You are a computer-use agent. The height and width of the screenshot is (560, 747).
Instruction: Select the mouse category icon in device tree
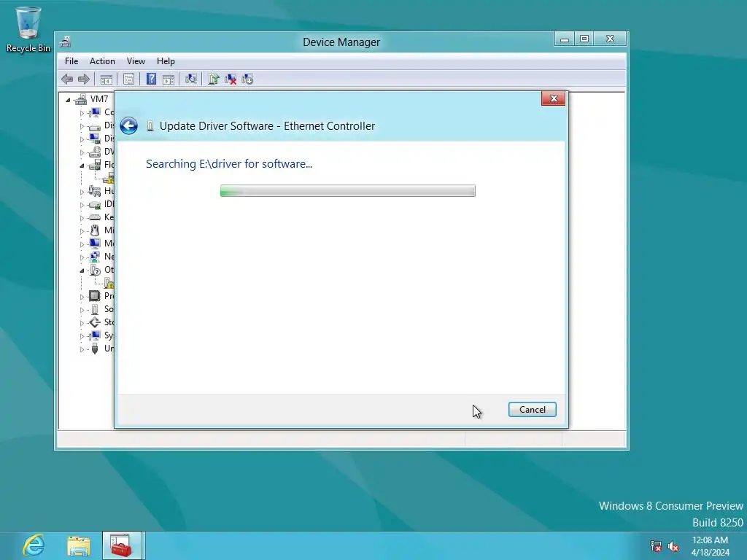click(95, 230)
